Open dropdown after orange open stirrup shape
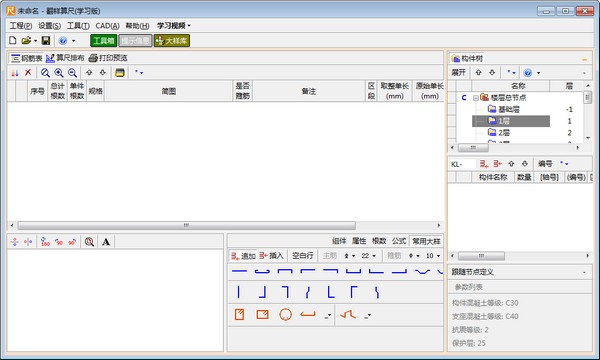 coord(328,316)
